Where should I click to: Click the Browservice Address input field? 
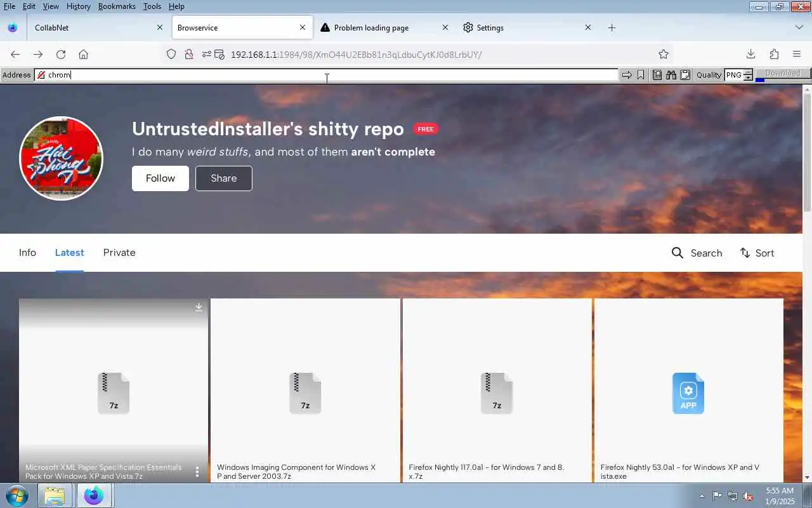tap(326, 75)
